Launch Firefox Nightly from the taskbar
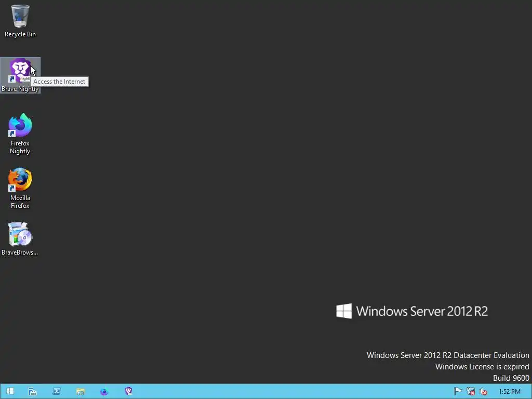The height and width of the screenshot is (399, 532). (104, 391)
